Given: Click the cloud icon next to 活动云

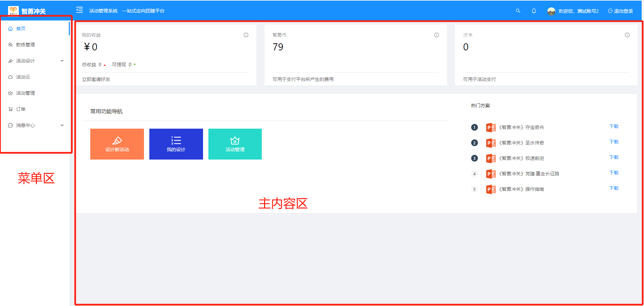Looking at the screenshot, I should (x=10, y=77).
